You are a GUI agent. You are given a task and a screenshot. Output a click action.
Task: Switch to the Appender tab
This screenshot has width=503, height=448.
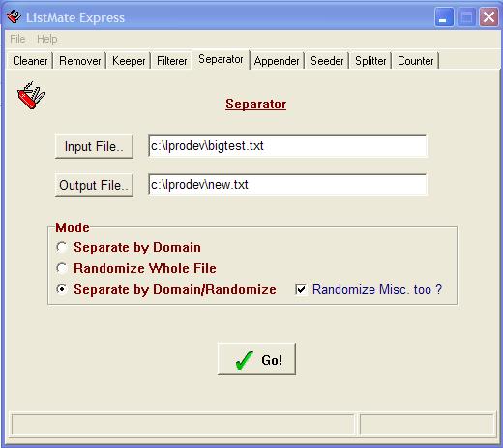tap(277, 61)
